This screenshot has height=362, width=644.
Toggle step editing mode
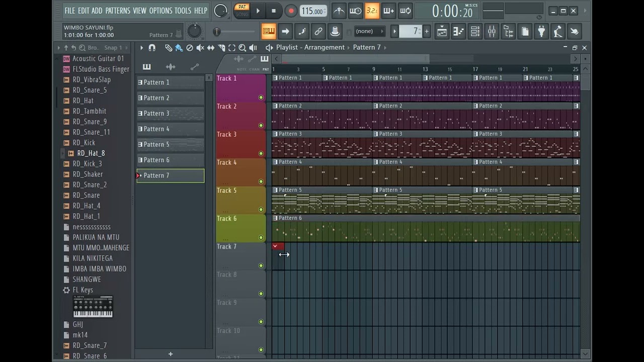click(302, 32)
